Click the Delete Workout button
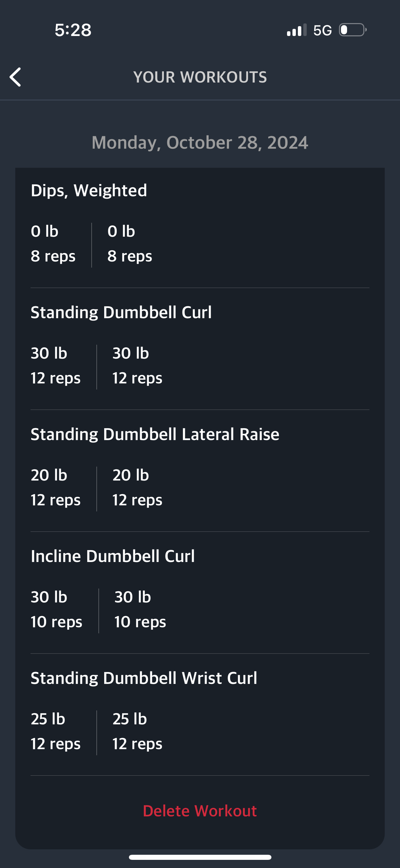This screenshot has width=400, height=868. click(x=200, y=811)
